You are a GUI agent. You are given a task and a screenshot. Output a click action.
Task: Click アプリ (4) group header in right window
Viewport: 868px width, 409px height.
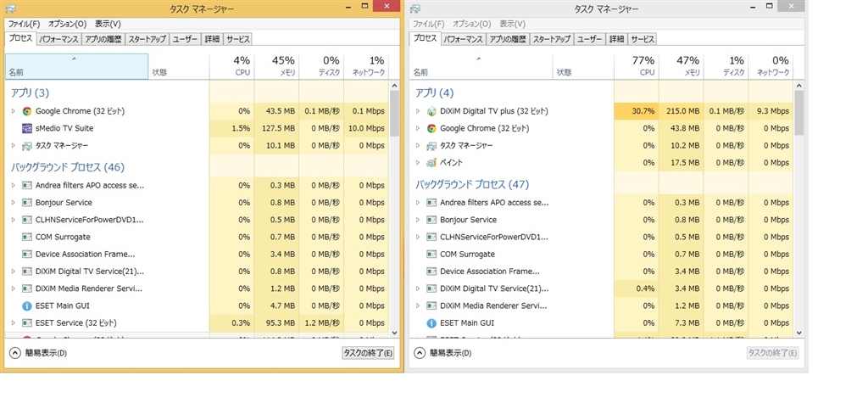click(x=435, y=92)
